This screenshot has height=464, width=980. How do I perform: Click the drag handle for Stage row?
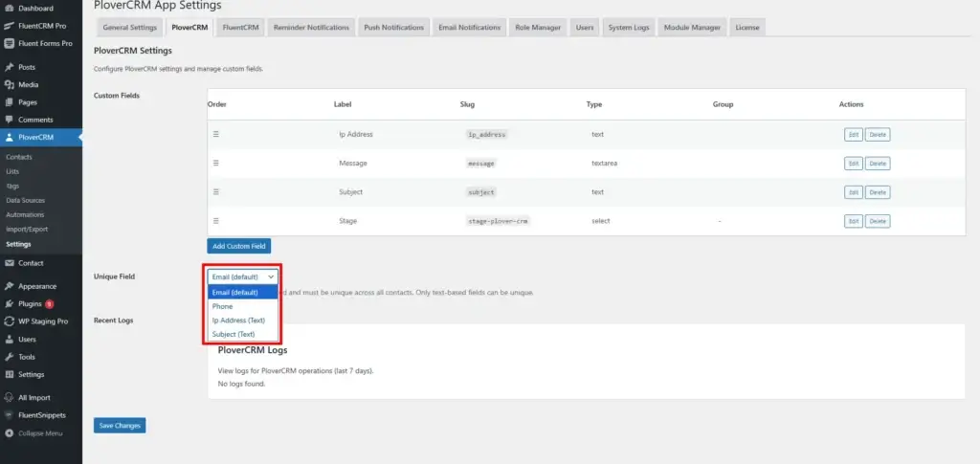point(215,221)
